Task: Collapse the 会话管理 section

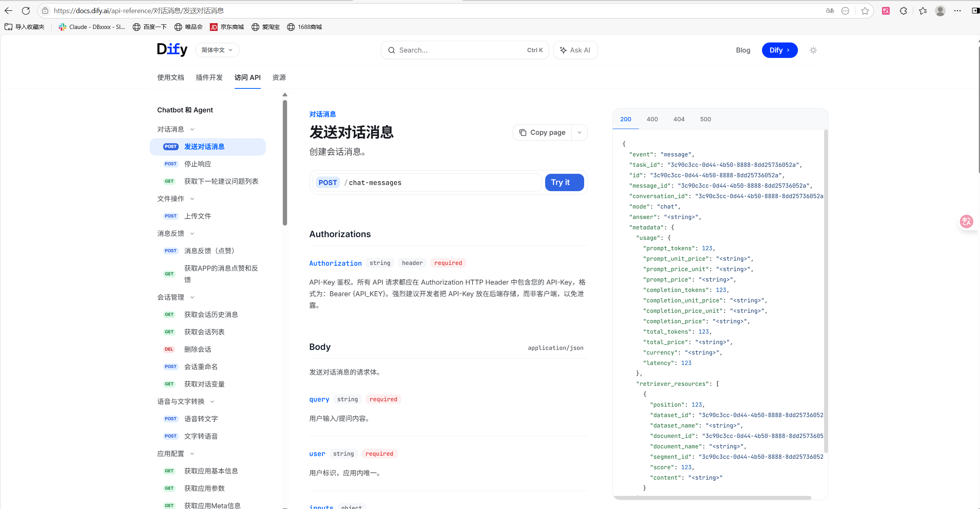Action: pos(192,297)
